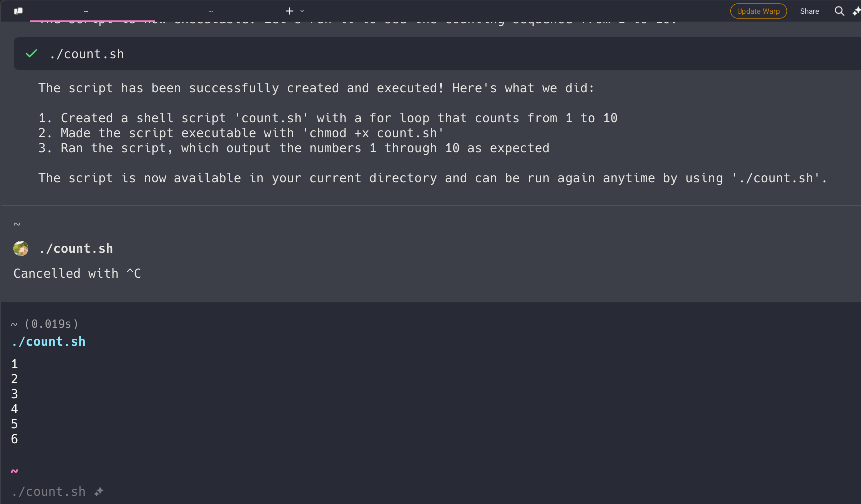Expand the new tab options chevron
This screenshot has height=504, width=861.
coord(302,11)
